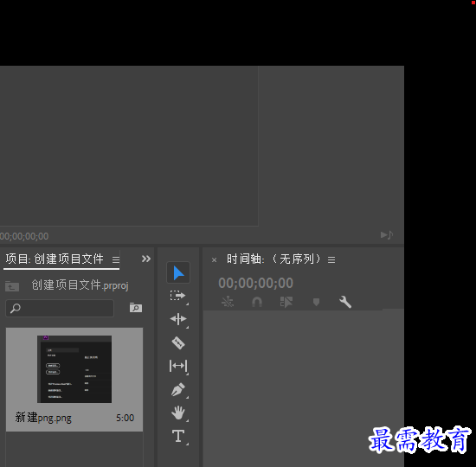The image size is (476, 467).
Task: Toggle nest sequence insert mode
Action: [x=228, y=302]
